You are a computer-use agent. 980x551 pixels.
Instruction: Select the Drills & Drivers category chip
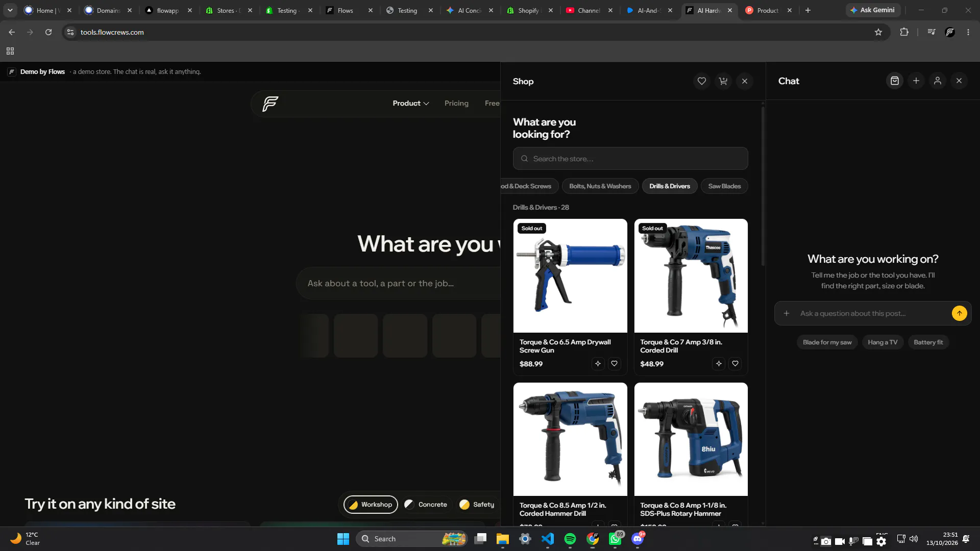point(670,186)
